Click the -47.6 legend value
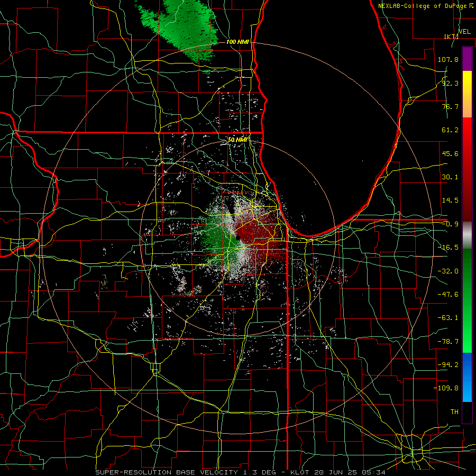 click(x=448, y=295)
